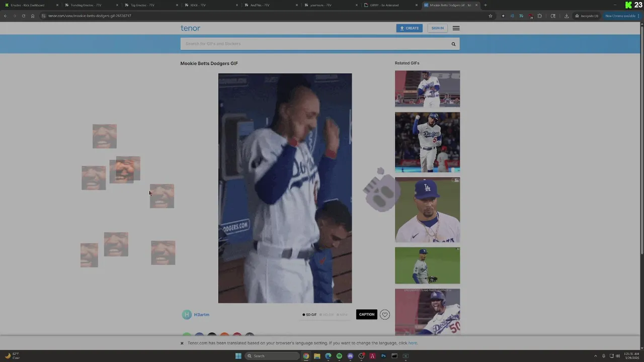Go back to previous page in Chrome
The width and height of the screenshot is (644, 362).
(x=6, y=16)
